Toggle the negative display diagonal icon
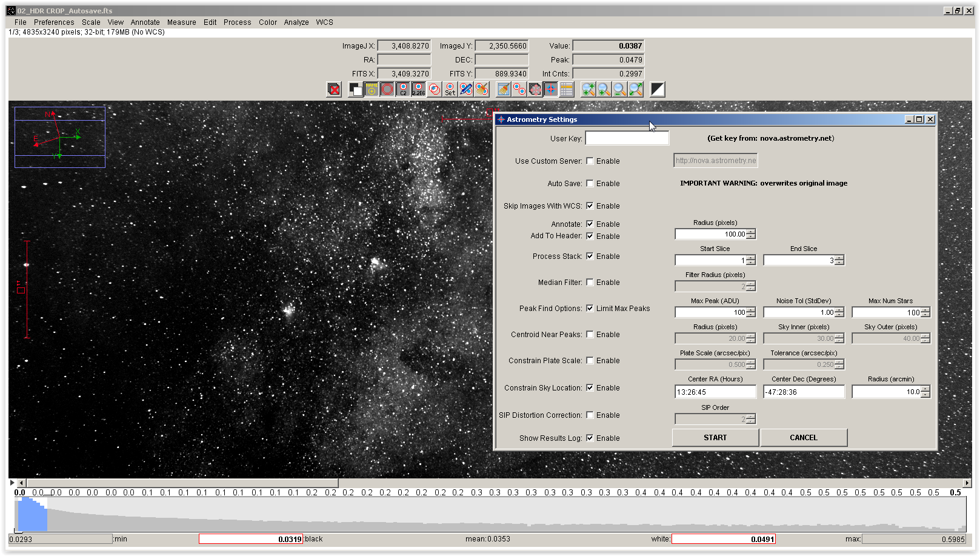 (658, 90)
